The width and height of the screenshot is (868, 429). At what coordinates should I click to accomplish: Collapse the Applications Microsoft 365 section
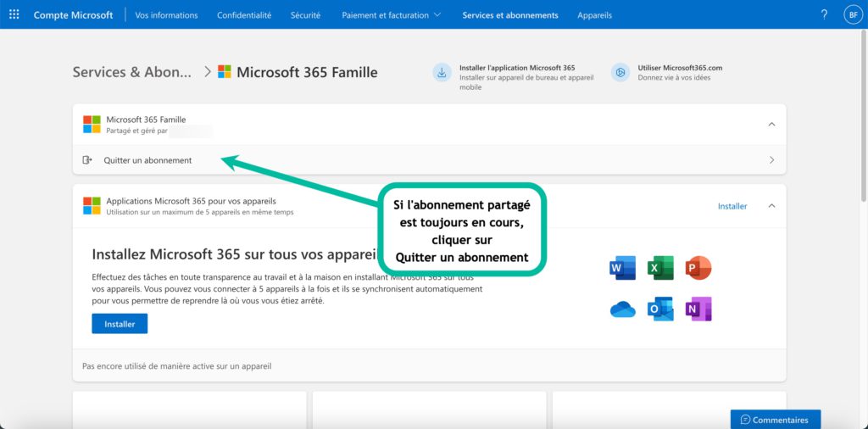tap(771, 206)
